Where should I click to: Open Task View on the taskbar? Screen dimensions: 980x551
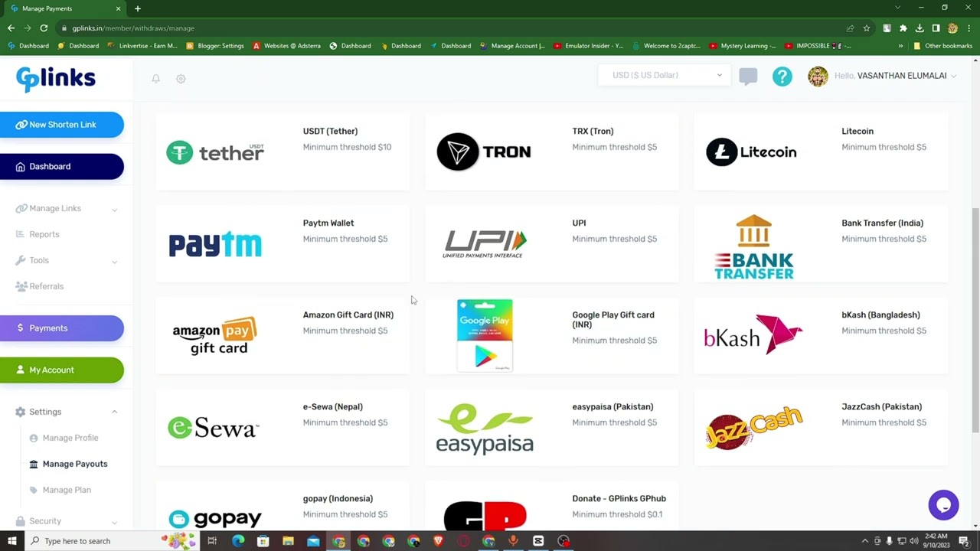(212, 541)
